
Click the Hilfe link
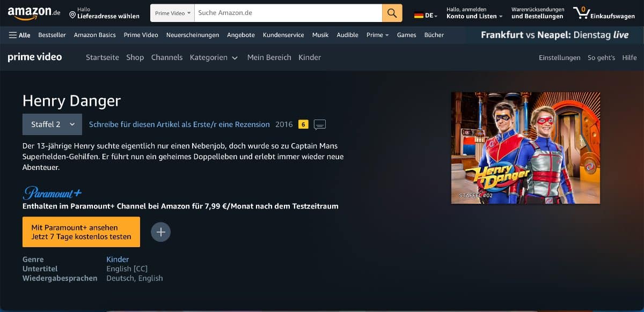click(630, 57)
